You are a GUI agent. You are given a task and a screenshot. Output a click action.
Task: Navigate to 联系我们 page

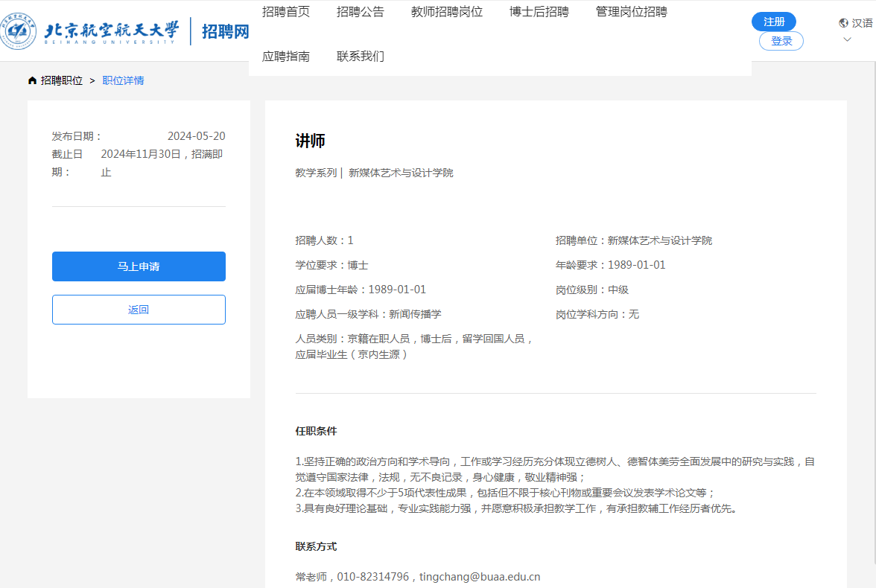click(361, 57)
